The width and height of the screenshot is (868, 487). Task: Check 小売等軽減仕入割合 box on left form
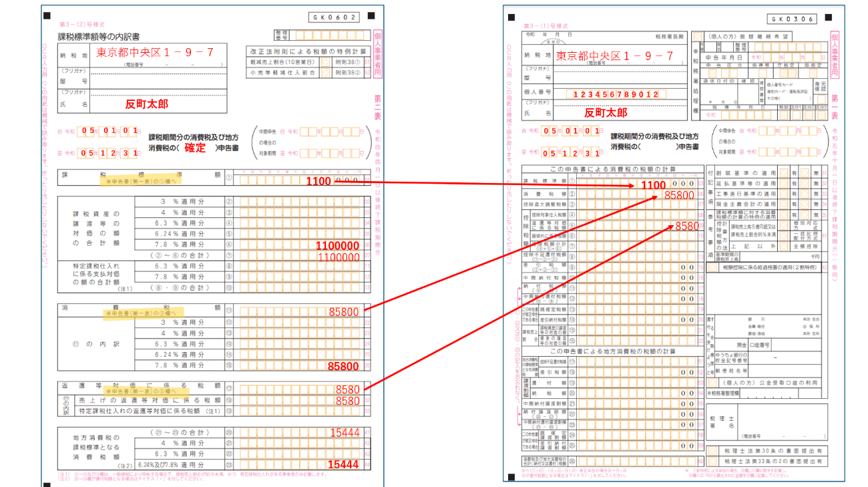tap(325, 72)
